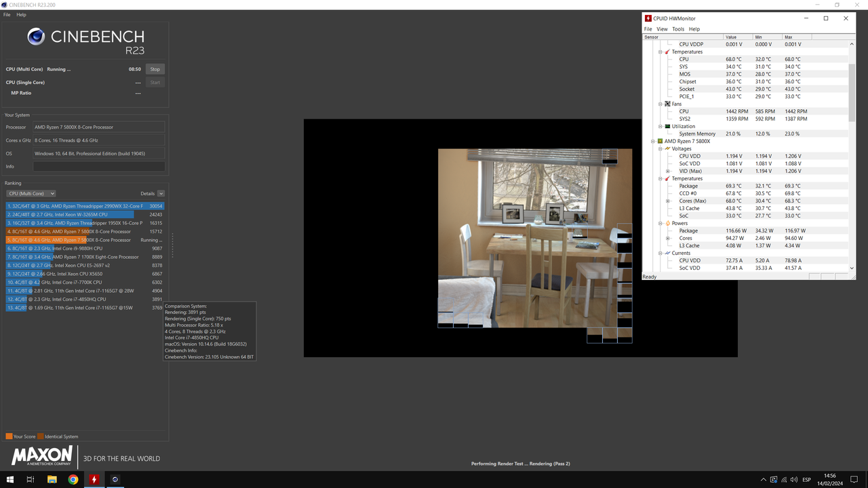This screenshot has height=488, width=868.
Task: Launch Google Chrome from the taskbar
Action: click(x=73, y=479)
